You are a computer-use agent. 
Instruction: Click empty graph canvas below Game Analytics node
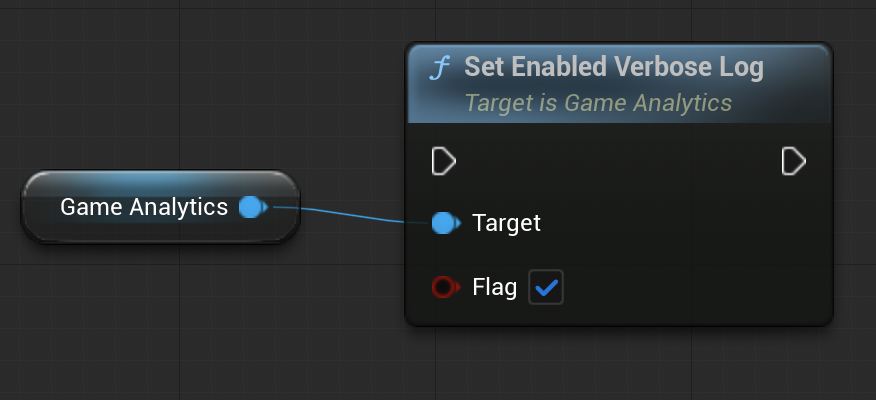point(160,320)
